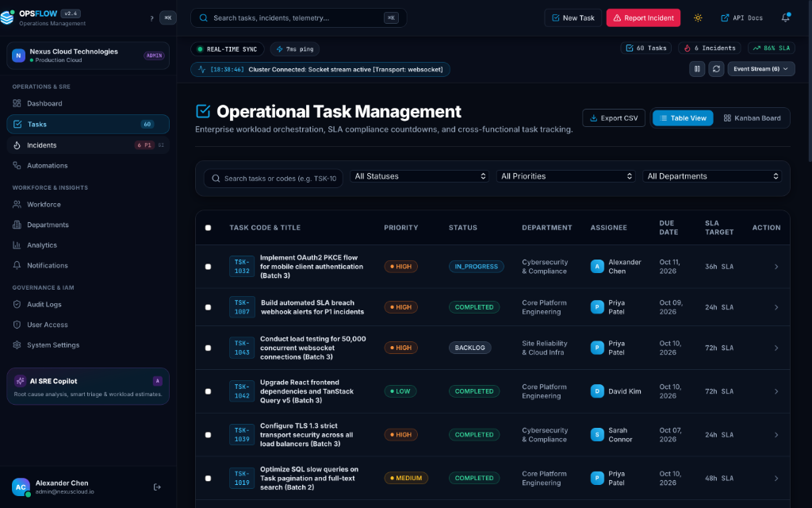The image size is (812, 508).
Task: Click the page vertical scrollbar
Action: click(810, 83)
